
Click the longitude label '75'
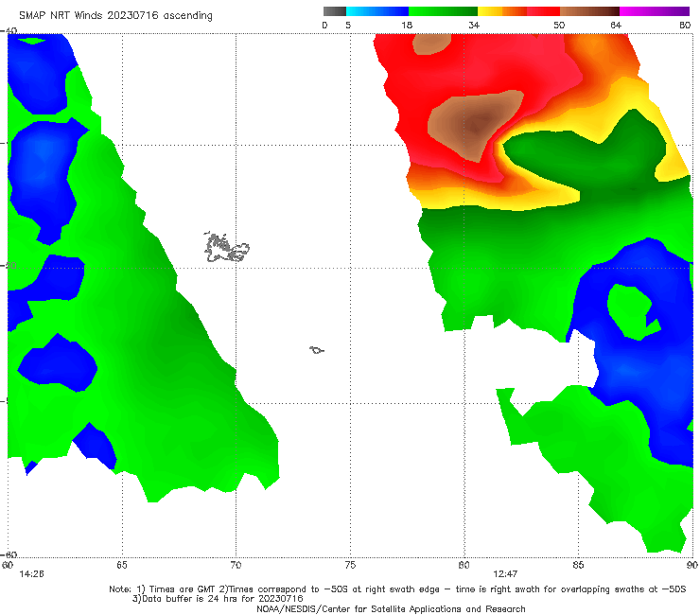(x=350, y=565)
